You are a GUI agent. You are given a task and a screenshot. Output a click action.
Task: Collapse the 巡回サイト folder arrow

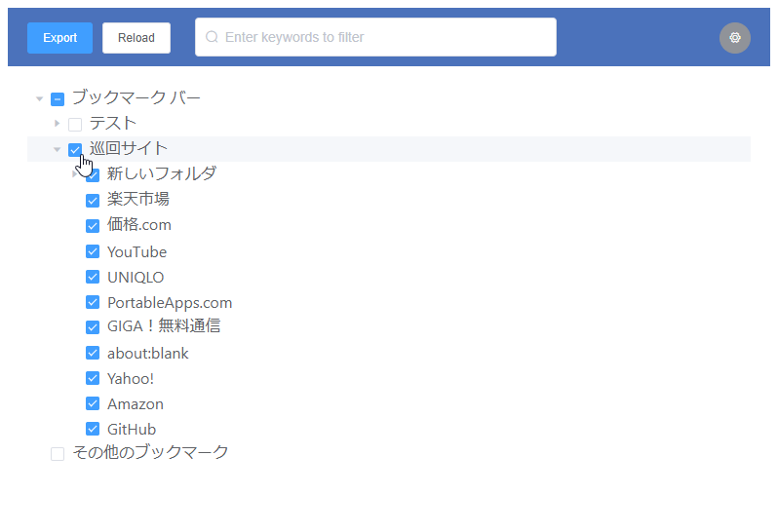[58, 149]
